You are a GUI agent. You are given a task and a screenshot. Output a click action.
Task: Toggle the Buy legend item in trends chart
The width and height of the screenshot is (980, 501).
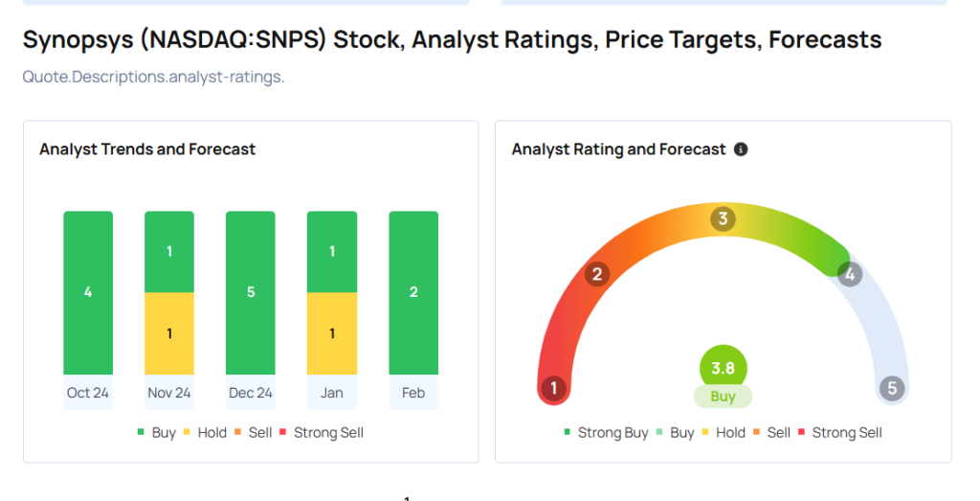(157, 432)
